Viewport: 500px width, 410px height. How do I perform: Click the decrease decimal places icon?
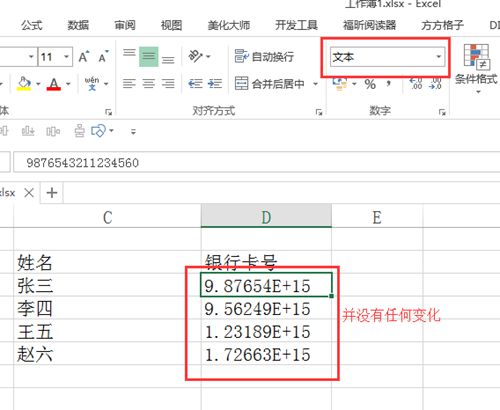point(435,83)
